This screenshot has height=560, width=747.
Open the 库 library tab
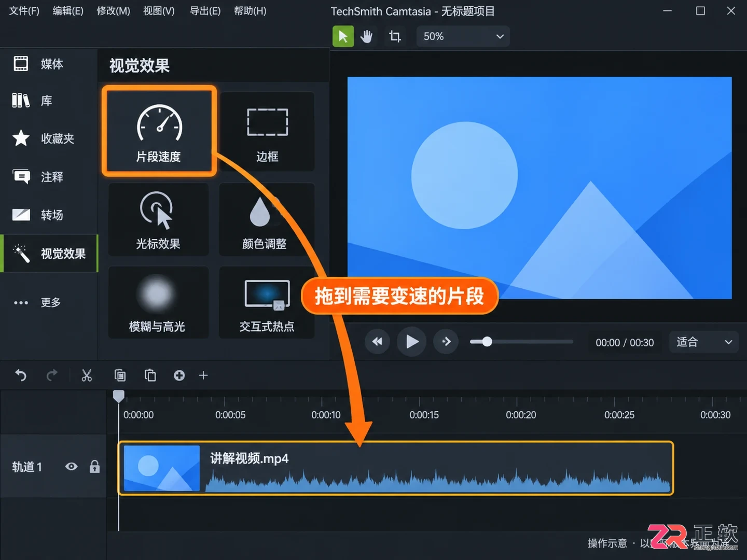(49, 100)
